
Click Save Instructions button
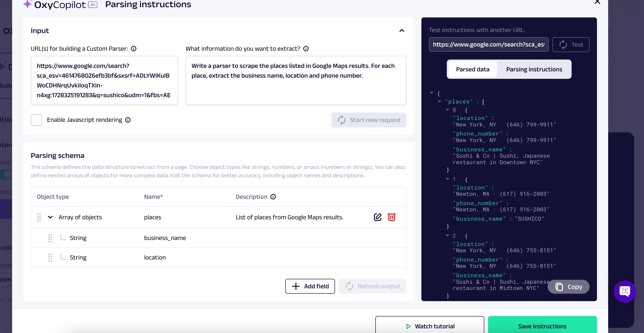[542, 326]
